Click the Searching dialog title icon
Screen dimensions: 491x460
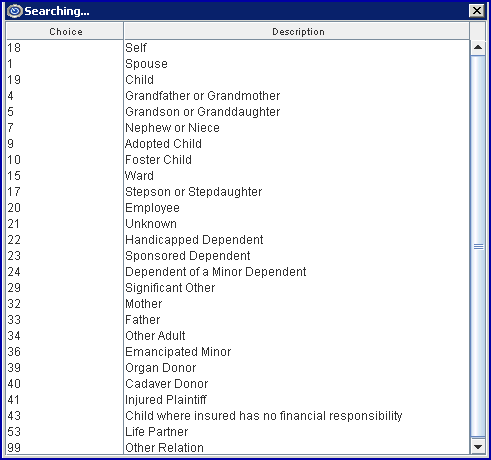[14, 11]
